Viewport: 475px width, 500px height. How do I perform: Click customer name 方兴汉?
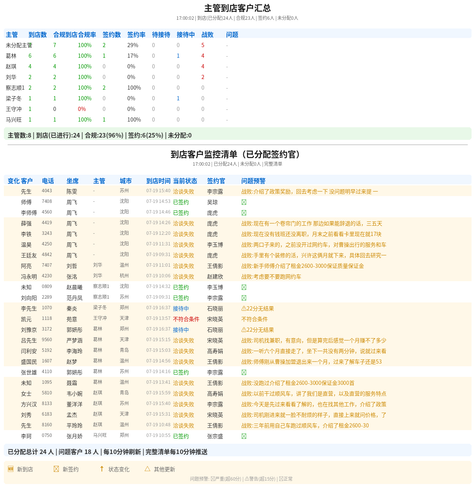(x=29, y=404)
